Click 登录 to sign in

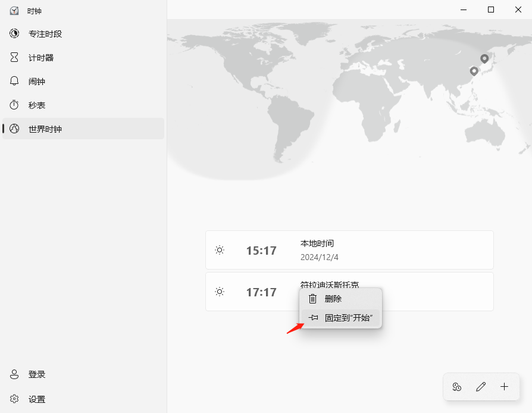coord(37,374)
